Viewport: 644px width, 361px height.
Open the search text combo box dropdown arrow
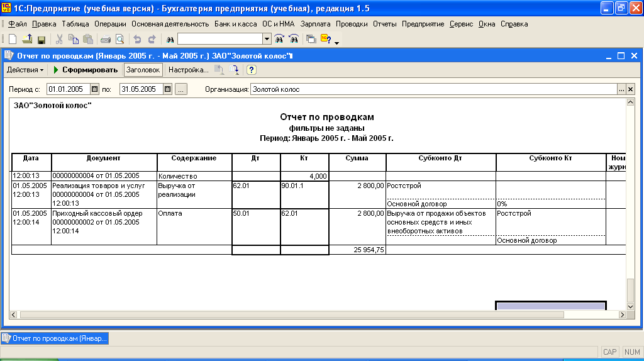coord(267,39)
